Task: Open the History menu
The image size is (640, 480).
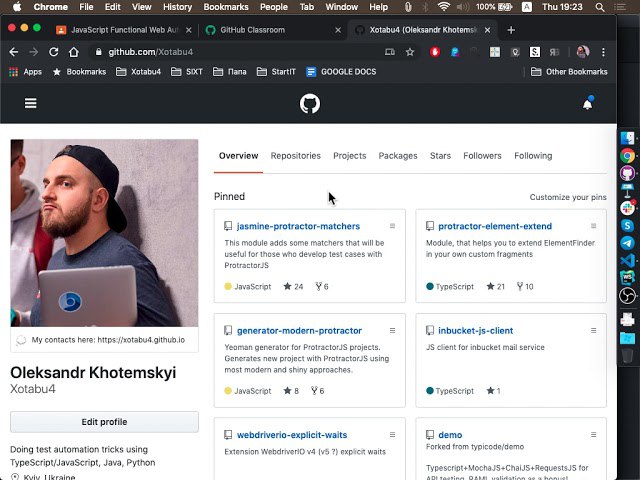Action: tap(177, 7)
